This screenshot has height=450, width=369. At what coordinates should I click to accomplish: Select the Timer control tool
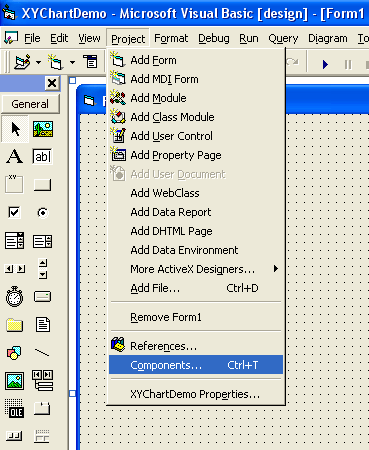pyautogui.click(x=15, y=296)
